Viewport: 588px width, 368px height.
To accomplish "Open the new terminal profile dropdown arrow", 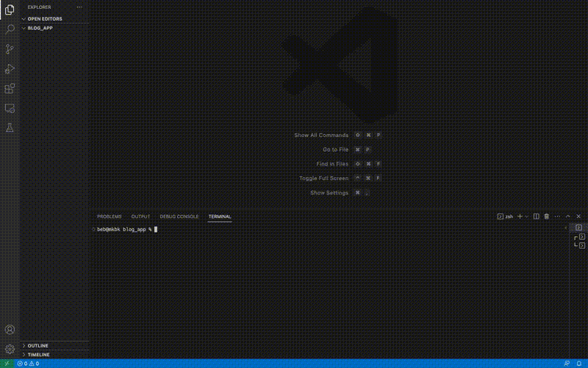I will point(526,216).
